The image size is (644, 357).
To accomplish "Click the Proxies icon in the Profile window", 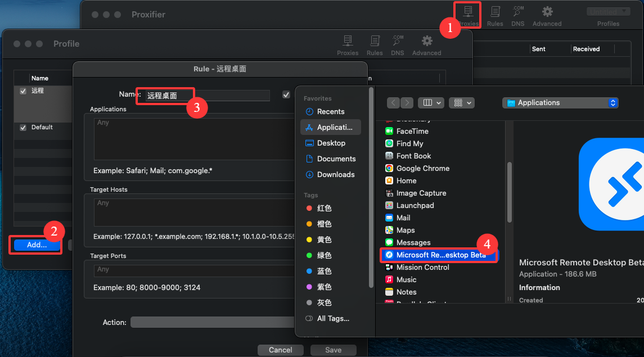I will (x=348, y=44).
